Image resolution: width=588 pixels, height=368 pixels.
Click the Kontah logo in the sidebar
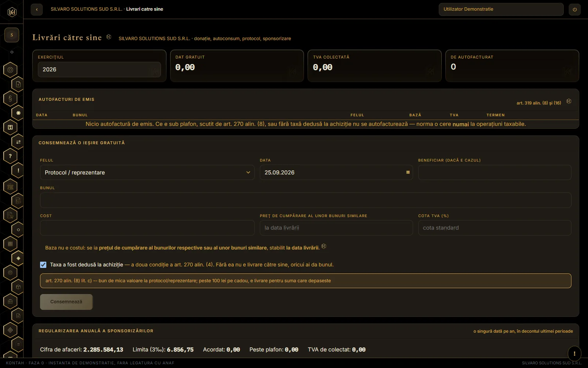click(x=12, y=12)
